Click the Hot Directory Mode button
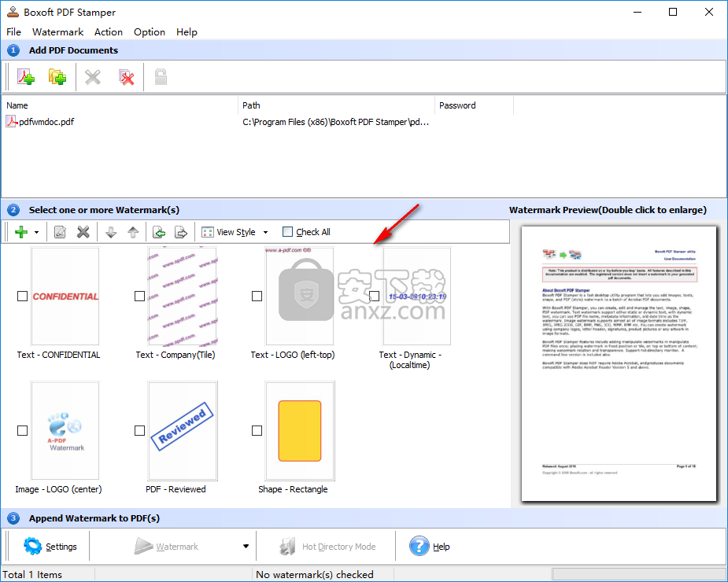The image size is (728, 582). (x=327, y=547)
